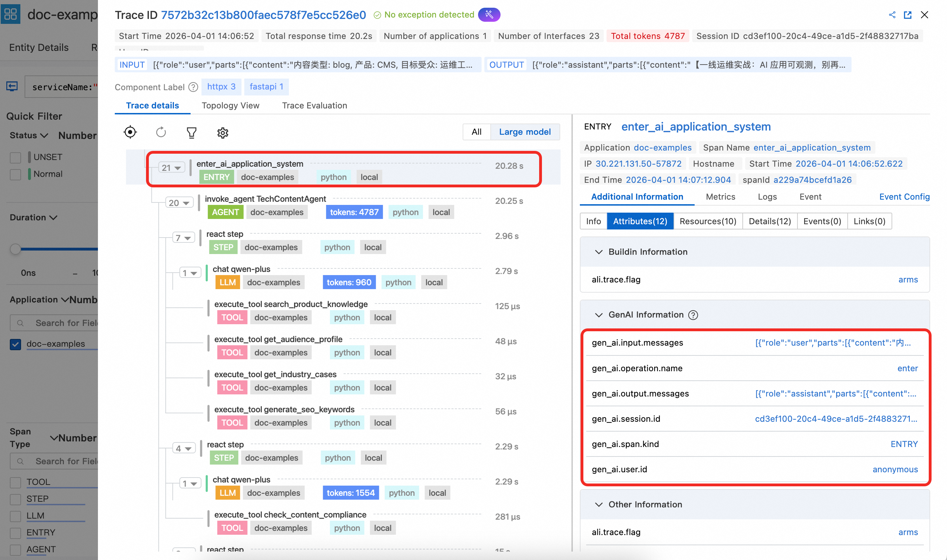Screen dimensions: 947x560
Task: Show All spans in the trace tree
Action: [x=477, y=132]
